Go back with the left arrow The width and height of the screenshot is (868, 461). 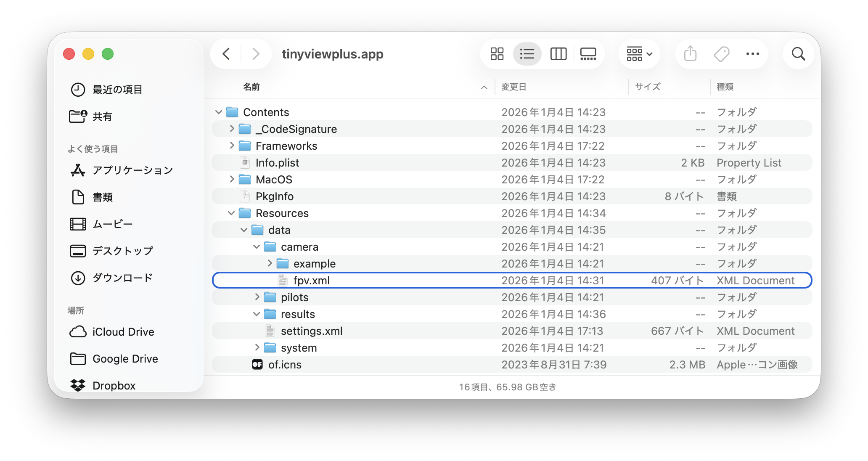226,54
